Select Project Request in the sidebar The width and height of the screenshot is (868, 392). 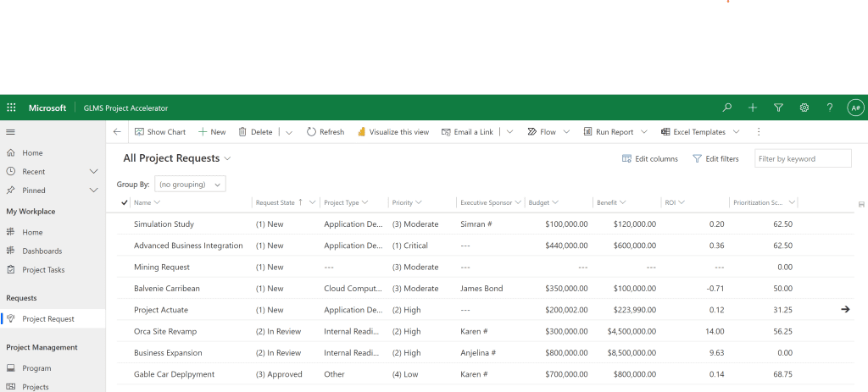(53, 318)
